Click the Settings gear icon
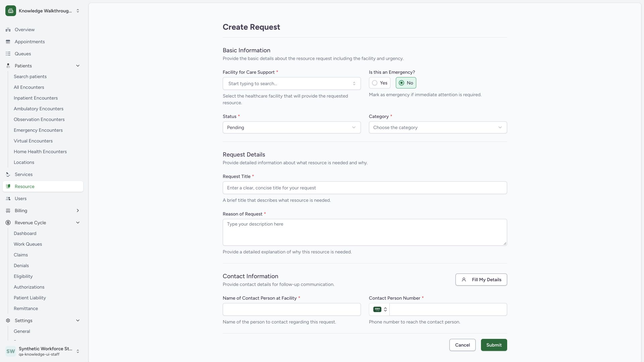Viewport: 644px width, 362px height. (8, 320)
